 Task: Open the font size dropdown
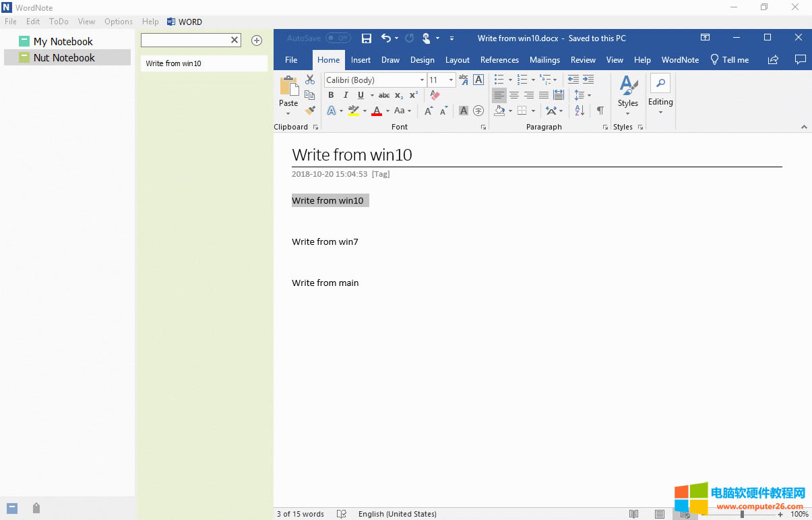pos(451,80)
